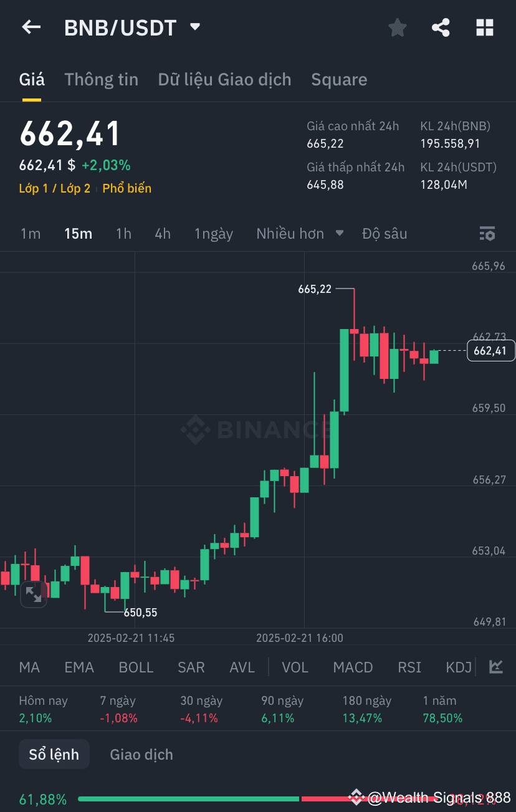Open the Giao dịch tab near Sổ lệnh
Screen dimensions: 516x812
(x=141, y=753)
